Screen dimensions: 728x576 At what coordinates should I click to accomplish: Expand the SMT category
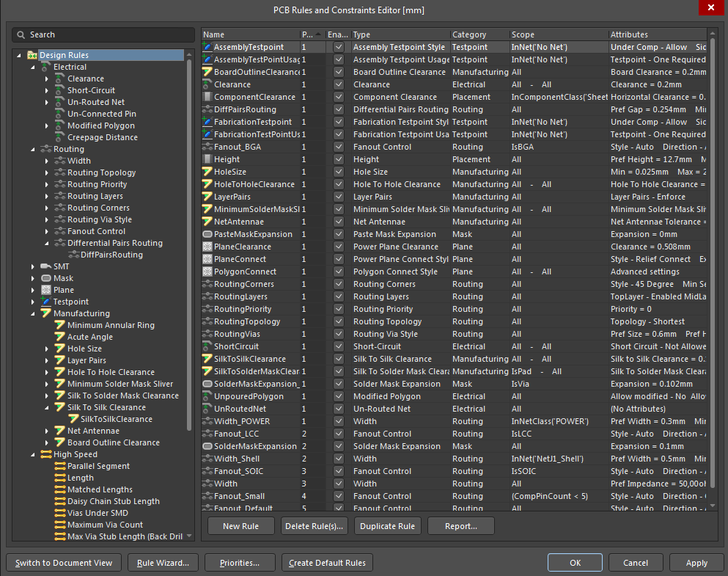(x=32, y=266)
